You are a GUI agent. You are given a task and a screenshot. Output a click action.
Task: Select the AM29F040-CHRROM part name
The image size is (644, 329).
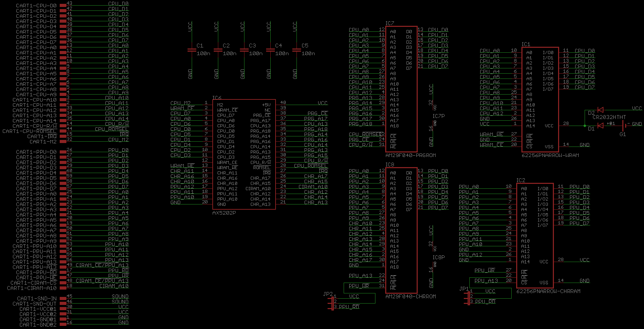pyautogui.click(x=411, y=297)
